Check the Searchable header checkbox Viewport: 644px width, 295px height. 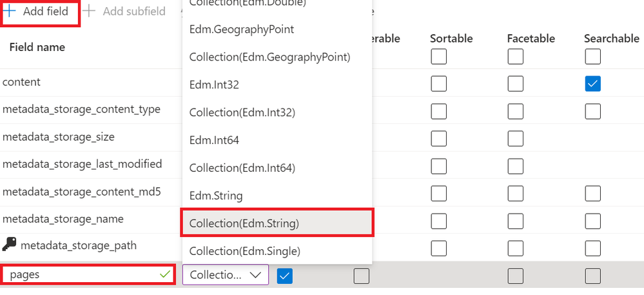tap(592, 57)
